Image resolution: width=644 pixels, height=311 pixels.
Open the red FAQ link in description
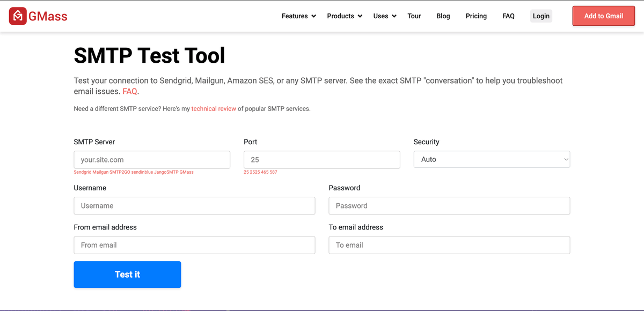click(130, 92)
